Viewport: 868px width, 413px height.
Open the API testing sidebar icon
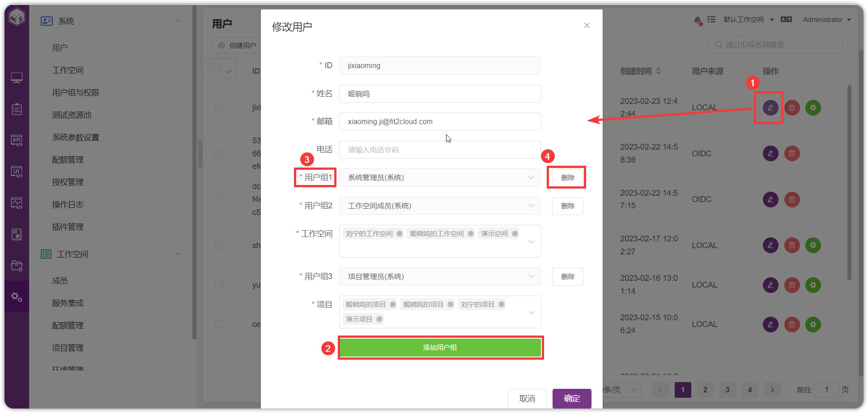click(x=17, y=141)
